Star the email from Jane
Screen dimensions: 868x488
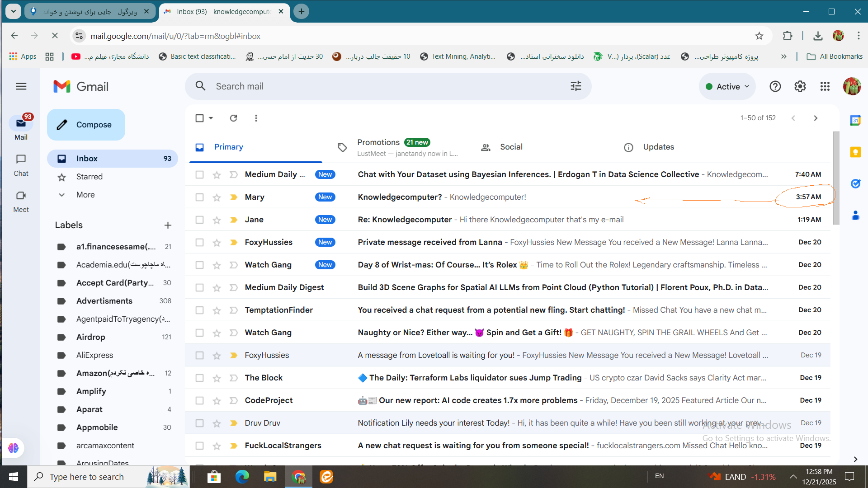click(217, 220)
